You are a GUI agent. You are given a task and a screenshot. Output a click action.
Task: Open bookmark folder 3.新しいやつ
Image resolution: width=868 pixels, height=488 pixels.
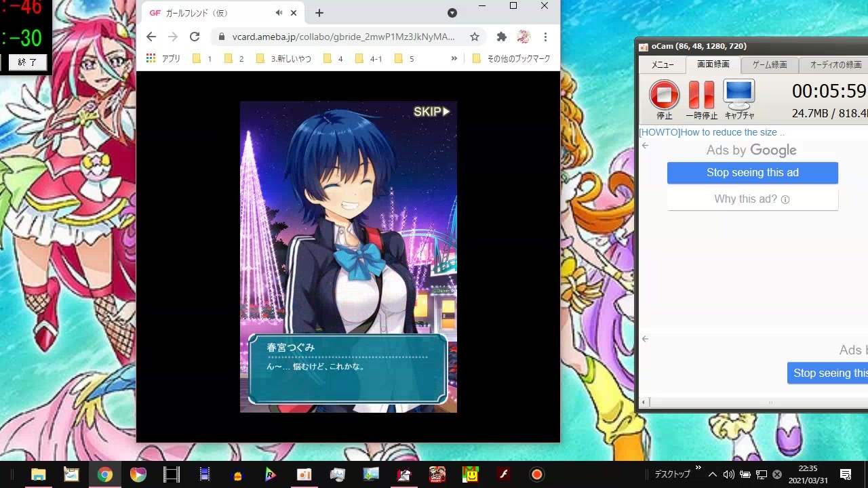click(283, 58)
